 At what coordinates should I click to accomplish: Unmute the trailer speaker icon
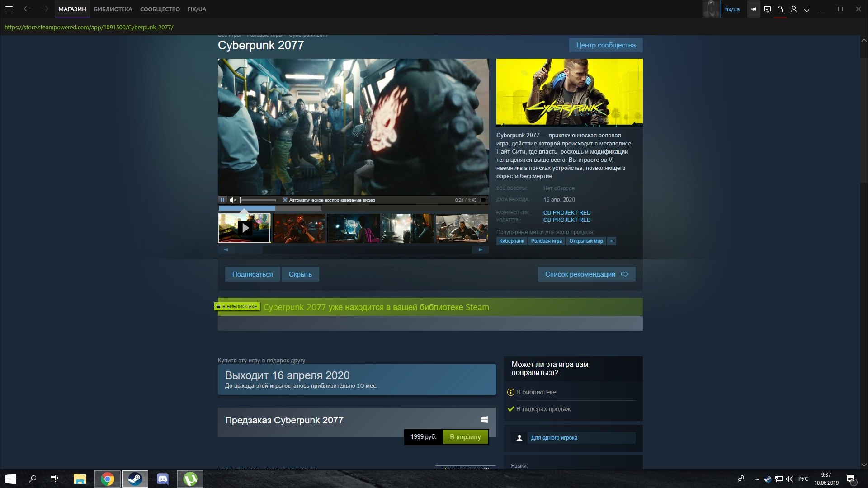(x=232, y=200)
